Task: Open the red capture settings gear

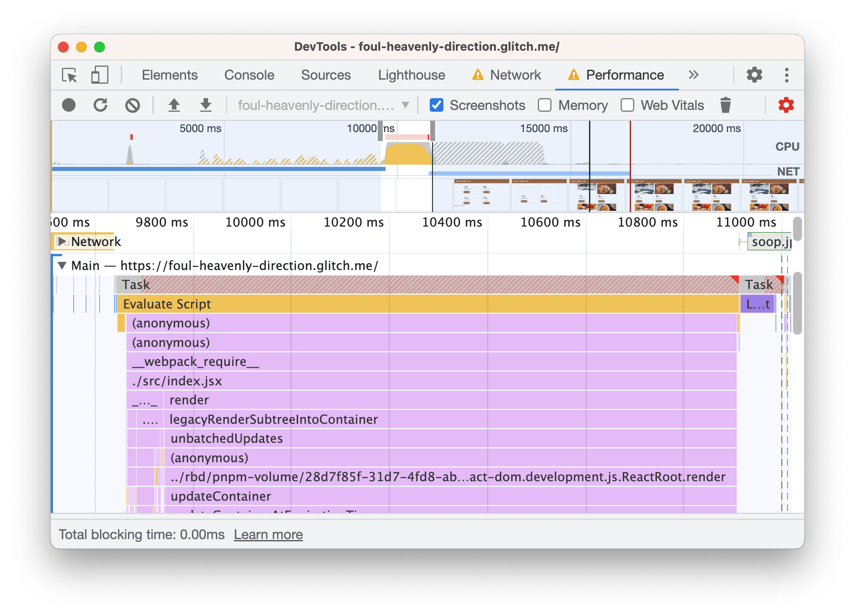Action: (786, 105)
